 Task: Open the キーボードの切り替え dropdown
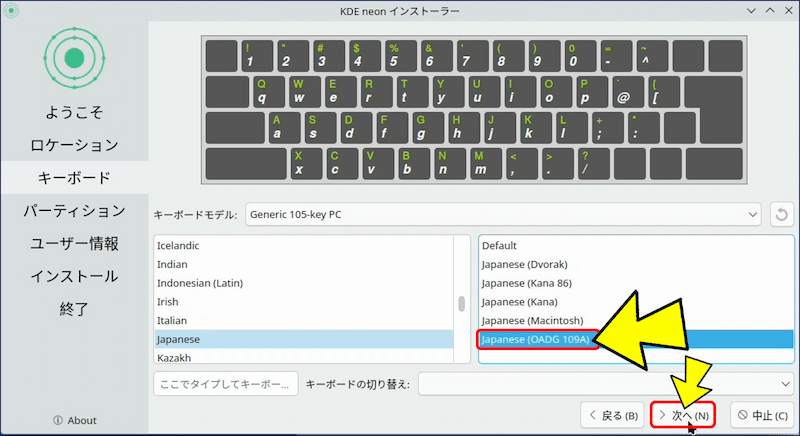606,384
